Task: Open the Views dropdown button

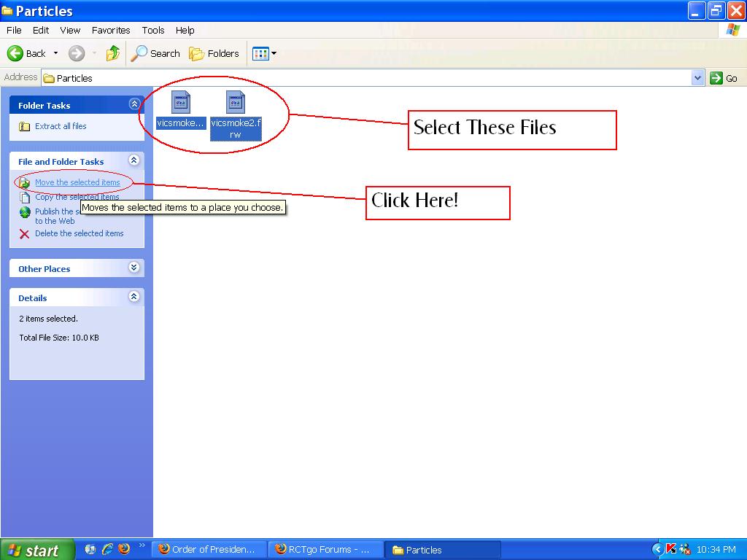Action: [264, 53]
